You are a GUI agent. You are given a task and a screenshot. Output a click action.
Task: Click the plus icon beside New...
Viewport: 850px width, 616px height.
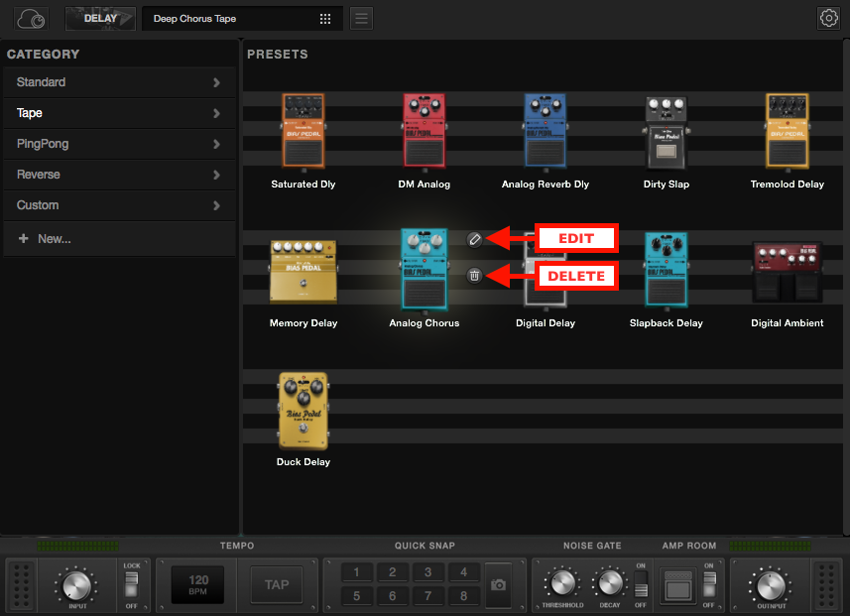(24, 239)
